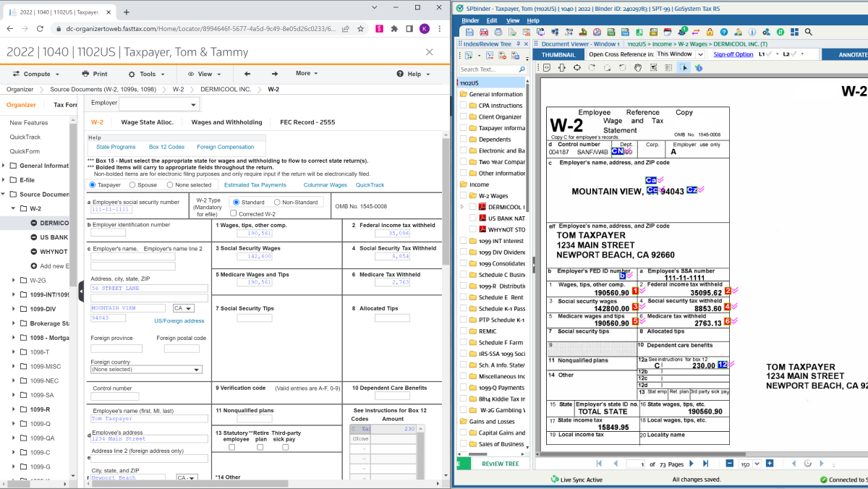Screen dimensions: 868x489
Task: Check the Corrected W-2 checkbox
Action: coord(234,213)
